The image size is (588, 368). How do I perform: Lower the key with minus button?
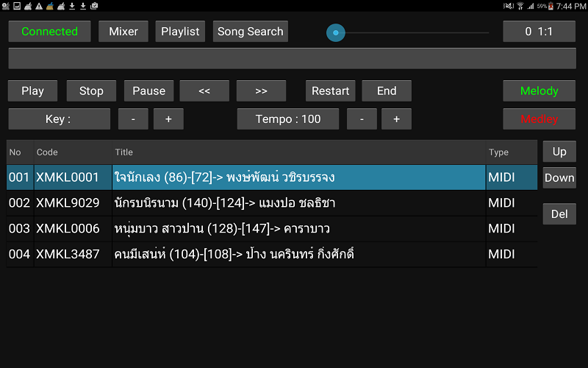point(133,119)
